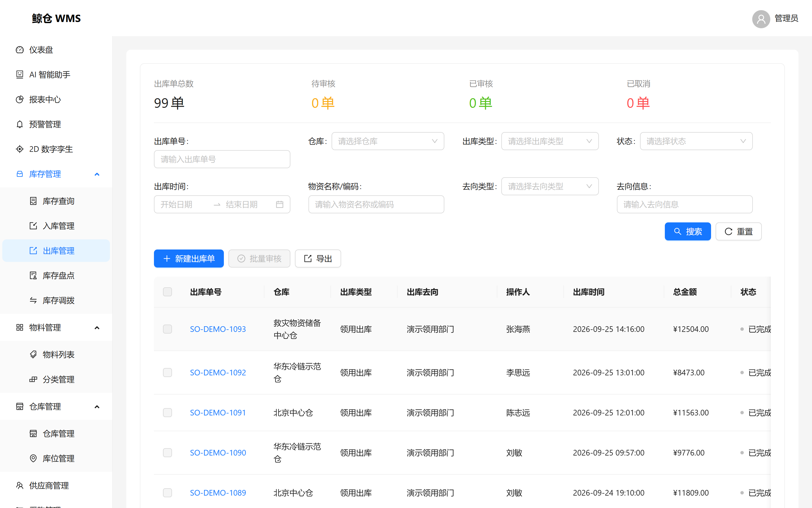Go to 库存盘点 submenu item
Image resolution: width=812 pixels, height=508 pixels.
pos(56,275)
